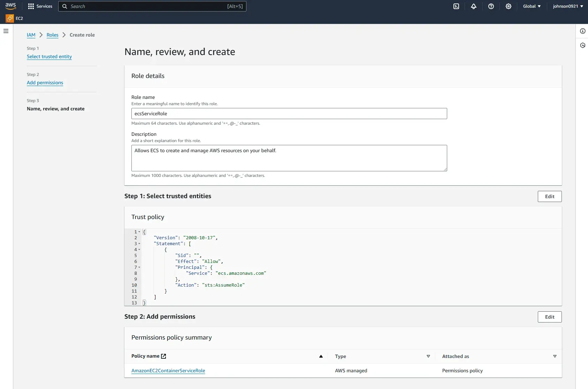Click the external link icon beside Policy name

(163, 356)
